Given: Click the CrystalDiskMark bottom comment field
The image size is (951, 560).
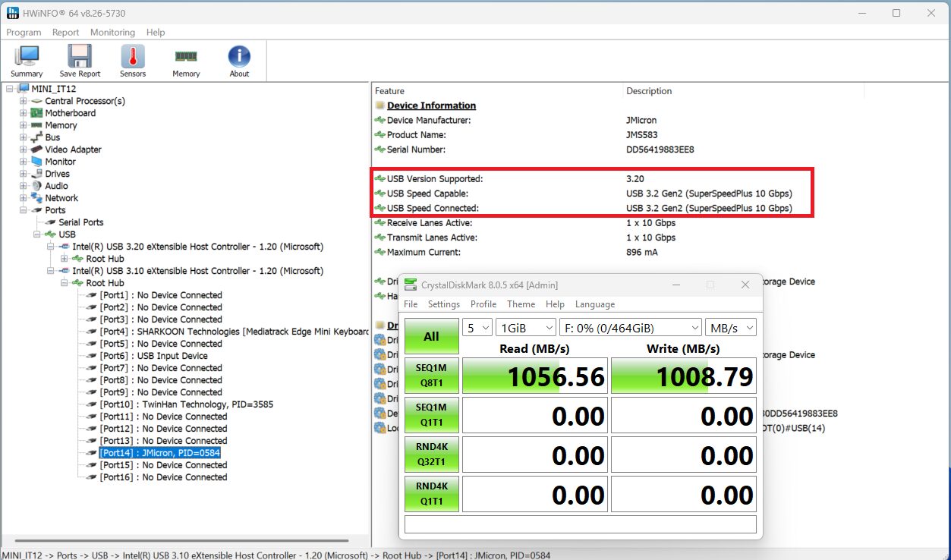Looking at the screenshot, I should [x=581, y=524].
